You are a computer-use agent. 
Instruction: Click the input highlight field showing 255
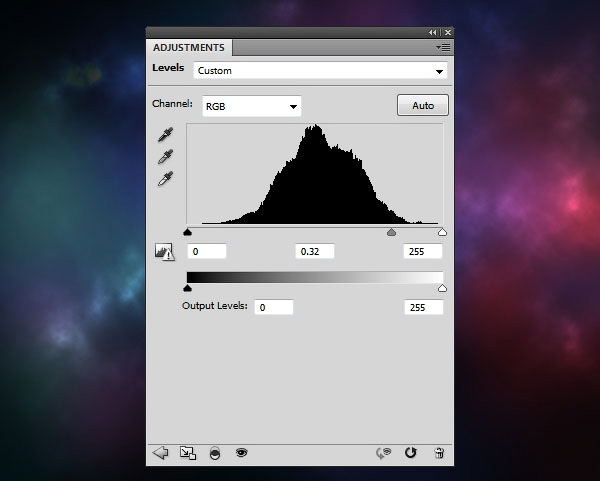[x=423, y=251]
